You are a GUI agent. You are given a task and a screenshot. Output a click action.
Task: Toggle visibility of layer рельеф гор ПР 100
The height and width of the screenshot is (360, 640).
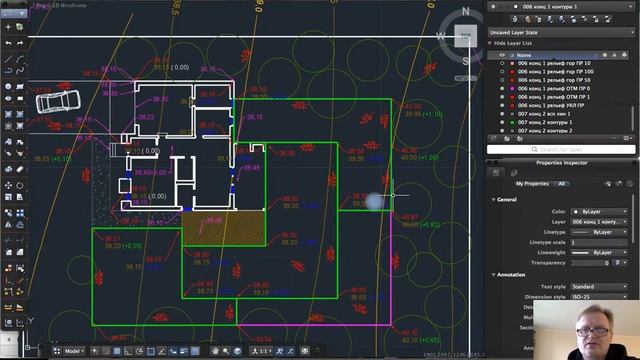pos(502,72)
